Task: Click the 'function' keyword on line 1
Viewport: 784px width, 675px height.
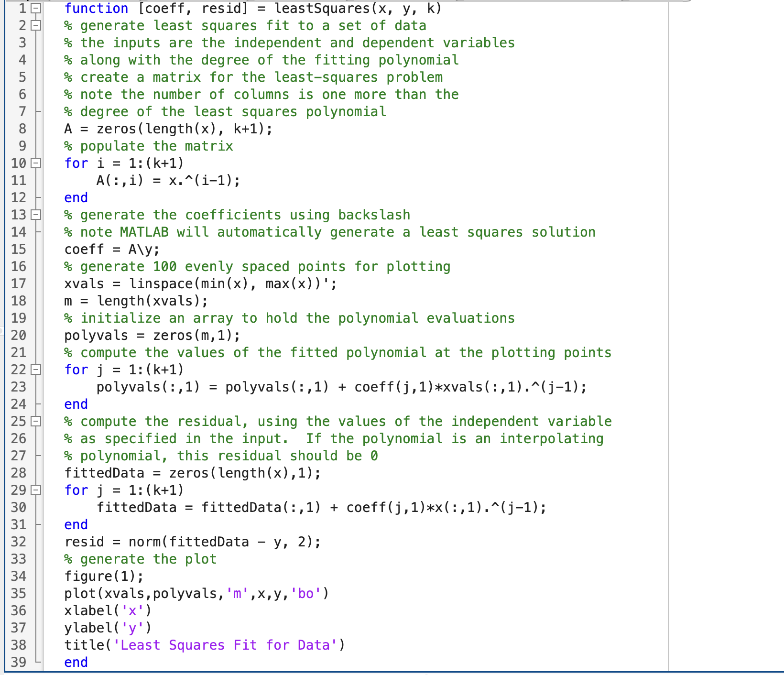Action: [x=97, y=9]
